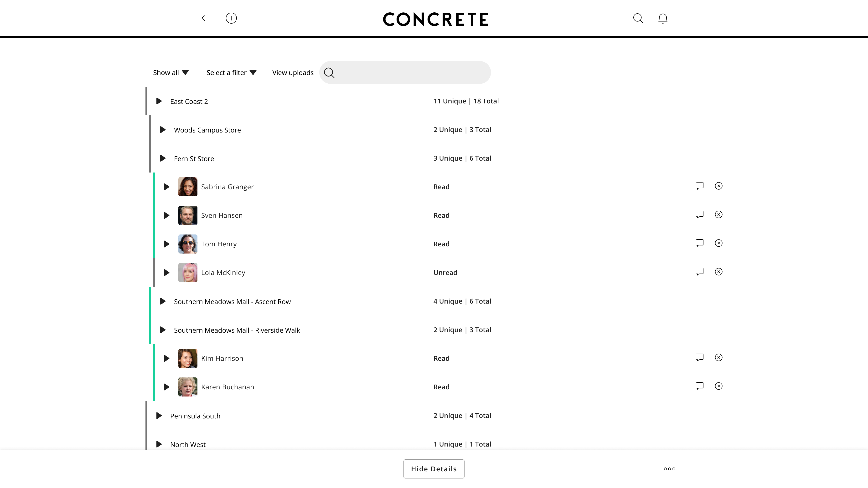Open comment icon for Karen Buchanan

click(699, 386)
